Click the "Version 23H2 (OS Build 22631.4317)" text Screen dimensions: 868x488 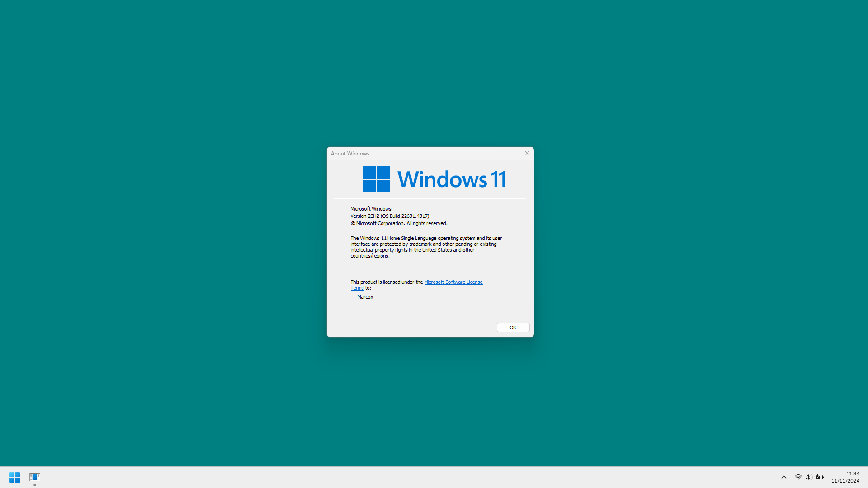click(390, 216)
